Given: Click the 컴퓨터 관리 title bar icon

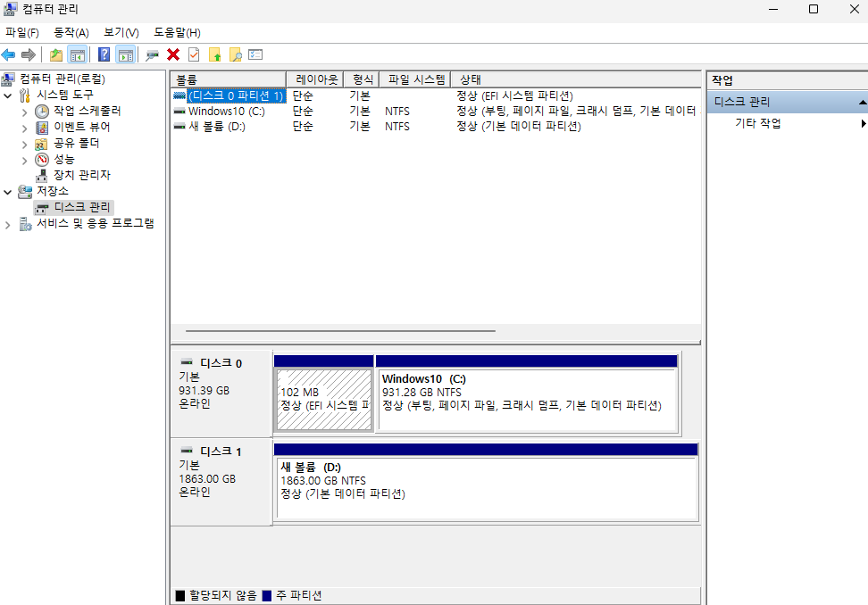Looking at the screenshot, I should [x=10, y=9].
